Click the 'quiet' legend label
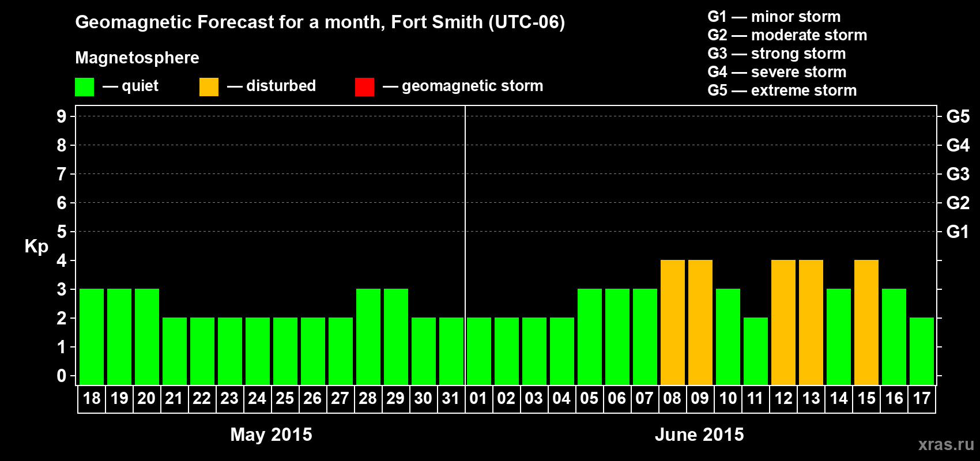The image size is (980, 461). pyautogui.click(x=140, y=86)
